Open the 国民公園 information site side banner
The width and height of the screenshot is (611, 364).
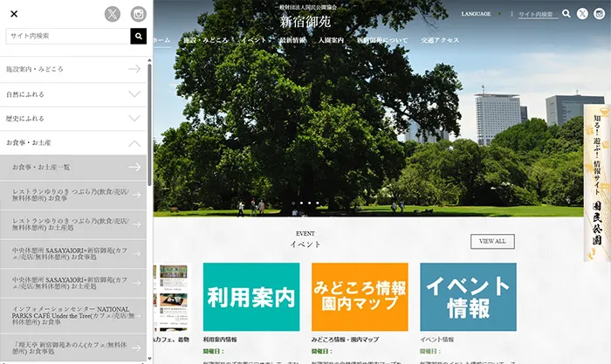pyautogui.click(x=597, y=183)
